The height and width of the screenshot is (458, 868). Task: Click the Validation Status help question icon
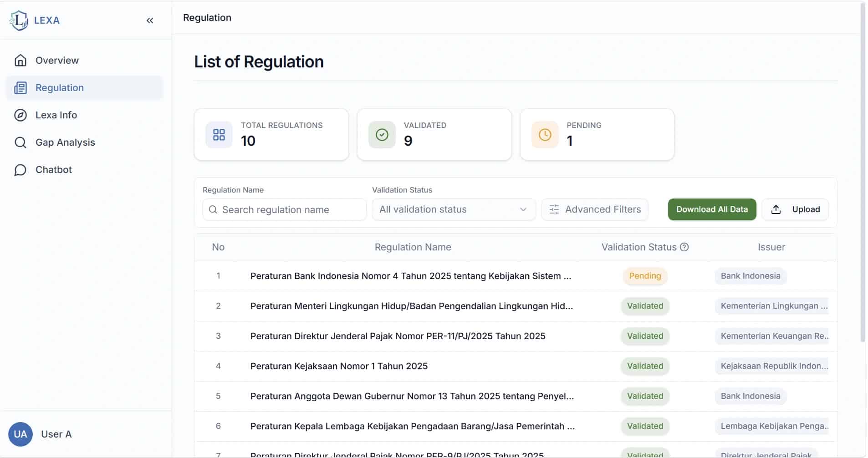pos(684,247)
